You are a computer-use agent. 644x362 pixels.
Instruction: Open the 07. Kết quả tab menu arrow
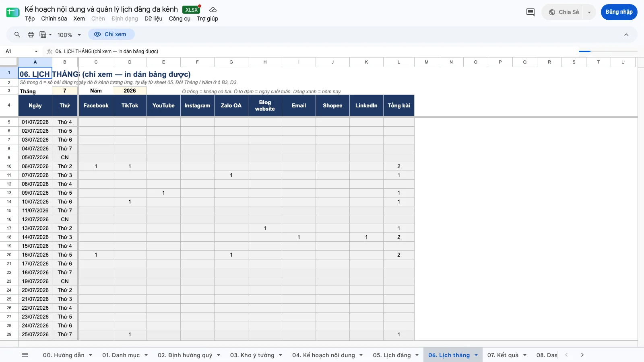(x=525, y=355)
